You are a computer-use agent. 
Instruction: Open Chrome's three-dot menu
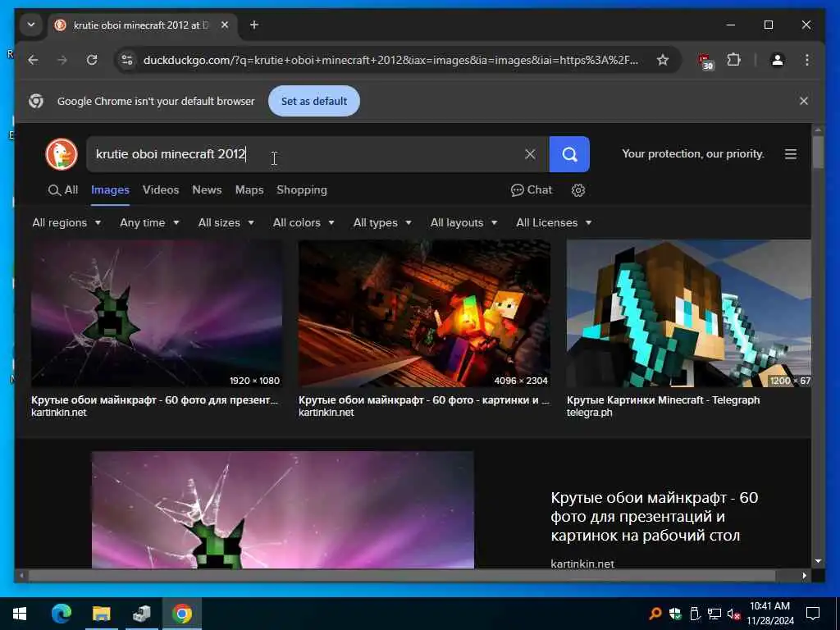(x=807, y=60)
